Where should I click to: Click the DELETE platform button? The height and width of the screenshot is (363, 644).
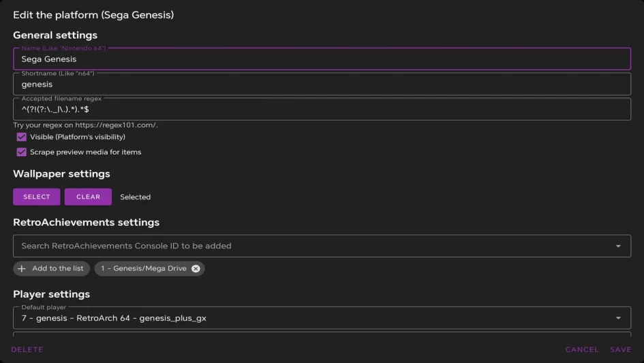(x=27, y=349)
